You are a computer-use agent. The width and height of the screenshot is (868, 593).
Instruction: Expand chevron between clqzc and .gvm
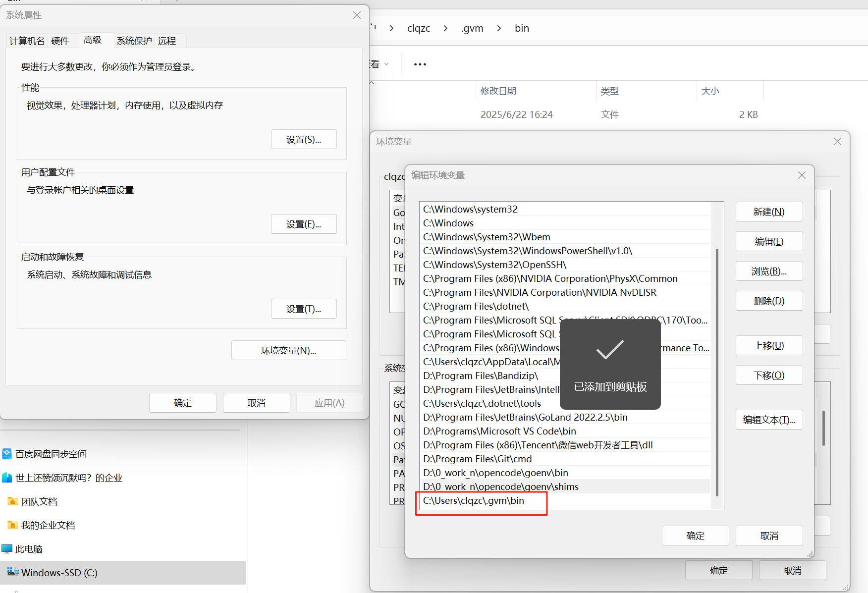point(445,28)
